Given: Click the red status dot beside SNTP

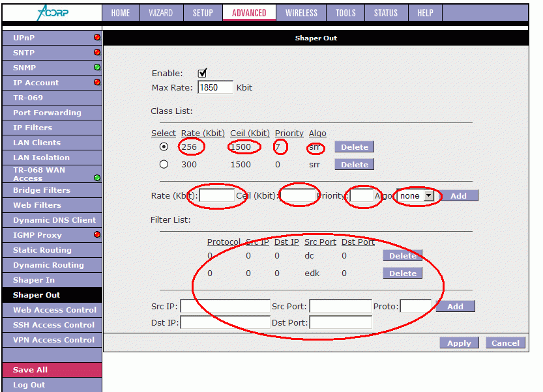Looking at the screenshot, I should pos(97,52).
